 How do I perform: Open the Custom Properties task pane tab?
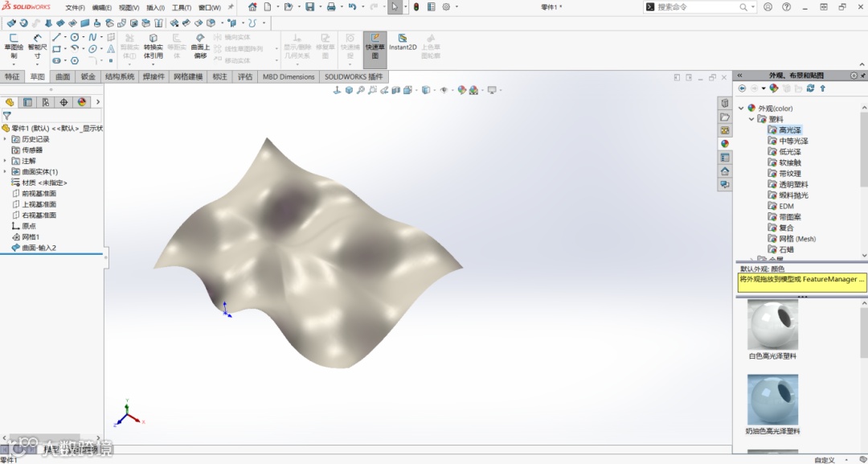pyautogui.click(x=725, y=158)
